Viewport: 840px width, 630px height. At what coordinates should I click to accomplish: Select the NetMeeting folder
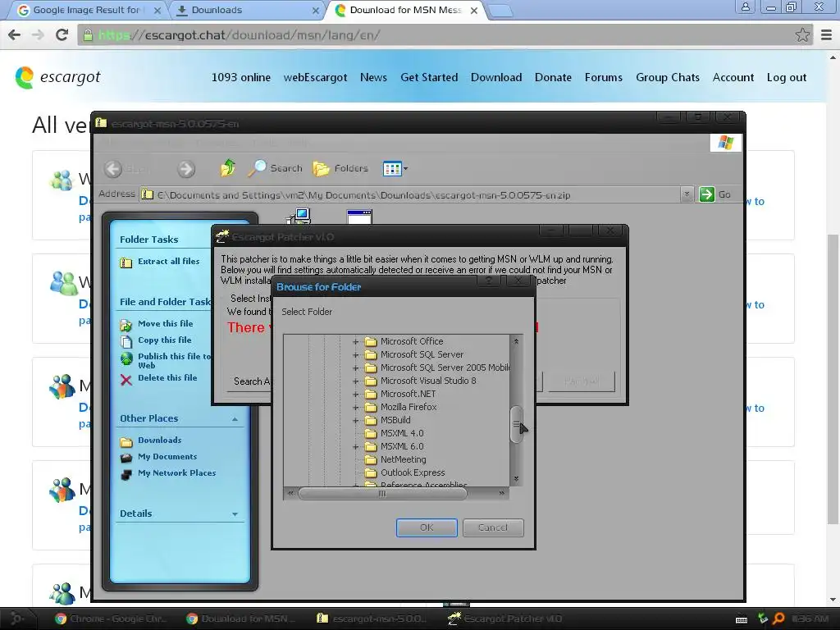tap(403, 459)
